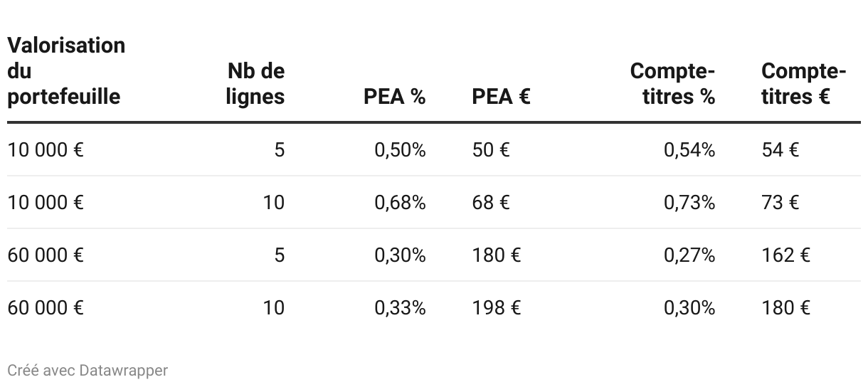This screenshot has height=387, width=868.
Task: Select the 0,27% Compte-titres cell
Action: tap(689, 255)
